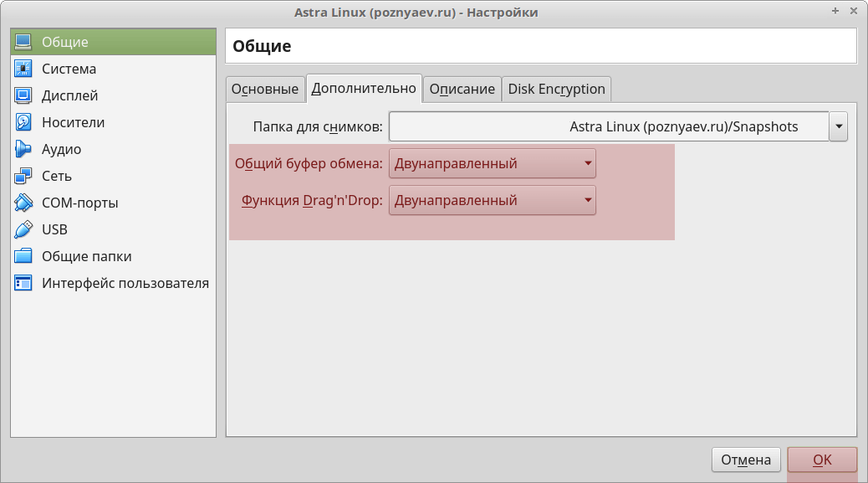Switch to the Описание tab
868x483 pixels.
coord(462,90)
